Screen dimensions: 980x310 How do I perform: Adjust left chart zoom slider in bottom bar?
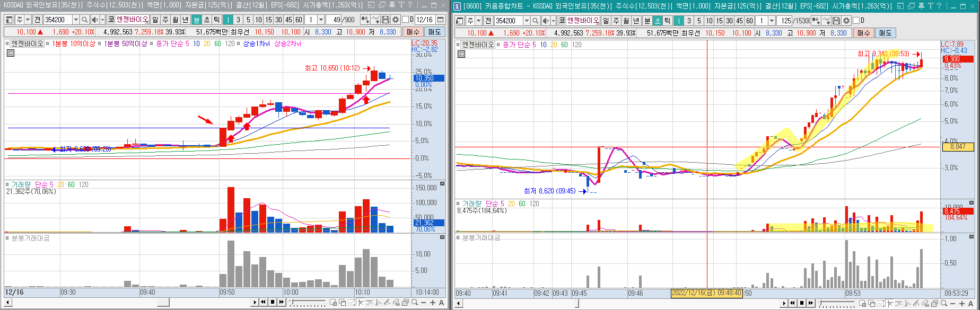click(x=292, y=302)
